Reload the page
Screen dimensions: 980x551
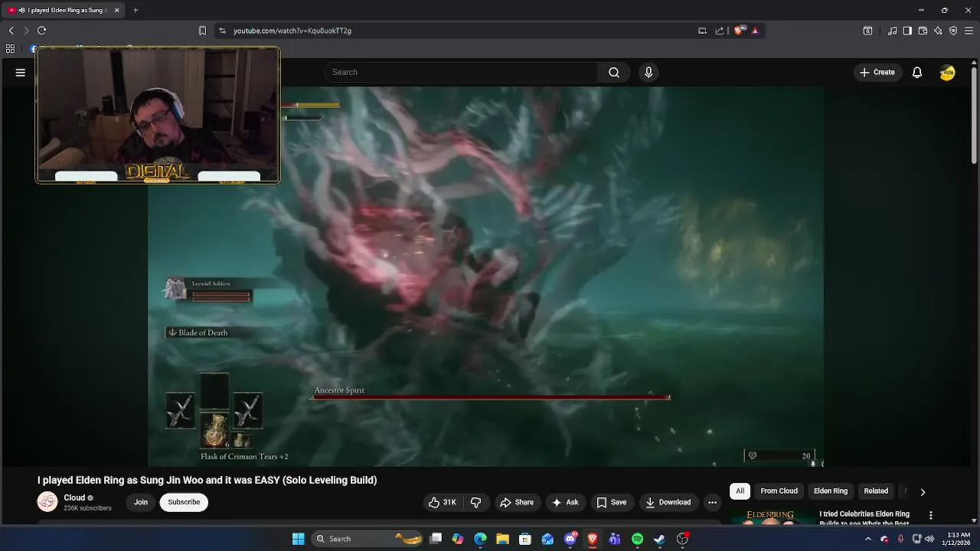click(41, 31)
